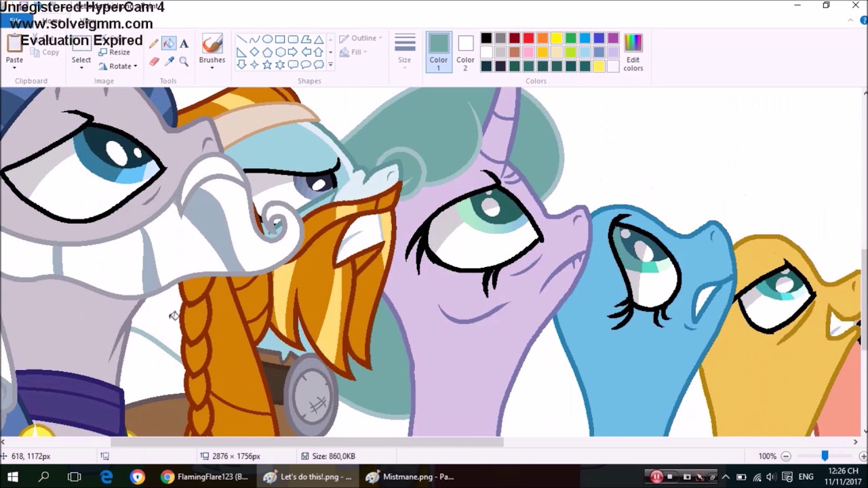Choose the Five-point star shape
The image size is (868, 488).
click(267, 65)
